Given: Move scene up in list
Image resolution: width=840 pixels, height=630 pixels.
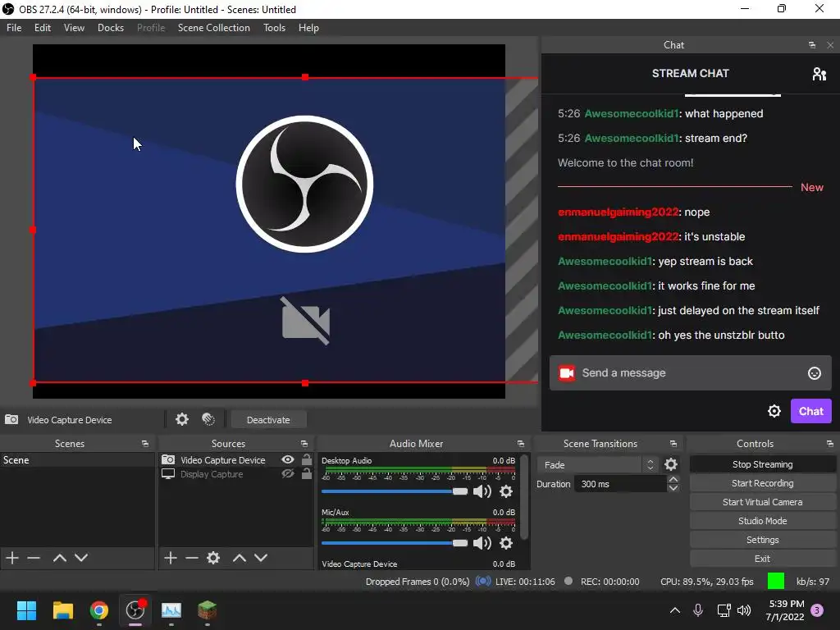Looking at the screenshot, I should coord(59,558).
